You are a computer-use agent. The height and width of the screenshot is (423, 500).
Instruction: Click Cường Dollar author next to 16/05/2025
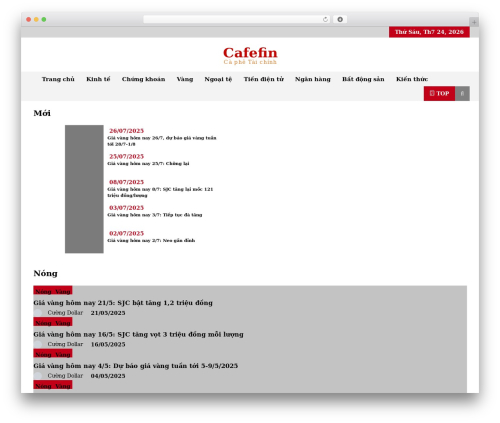(x=65, y=344)
